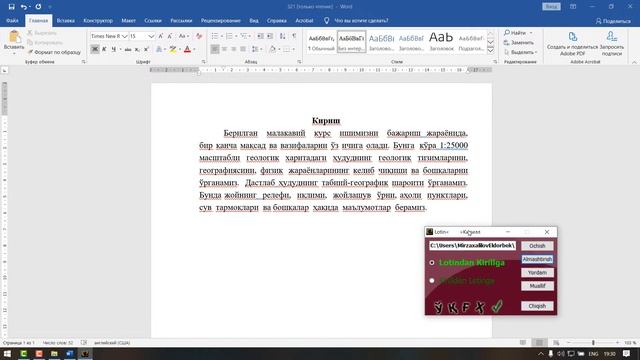Adjust the zoom slider in status bar
This screenshot has width=640, height=360.
[x=593, y=342]
